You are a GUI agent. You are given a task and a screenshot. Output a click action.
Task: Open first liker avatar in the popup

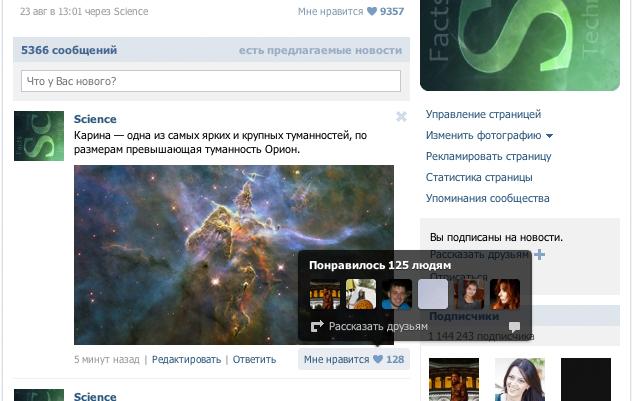click(x=325, y=294)
